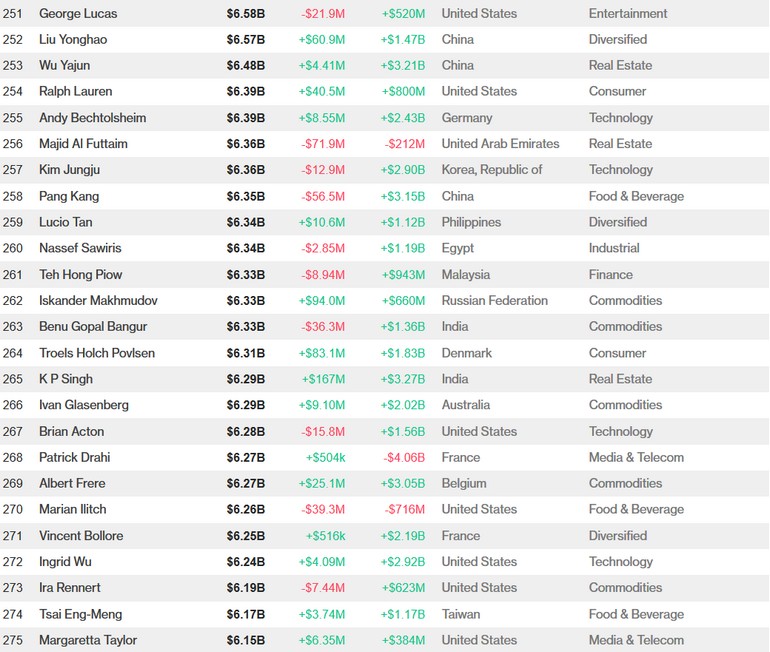
Task: Click the Finance industry for Teh Hong Piow
Action: pos(610,274)
